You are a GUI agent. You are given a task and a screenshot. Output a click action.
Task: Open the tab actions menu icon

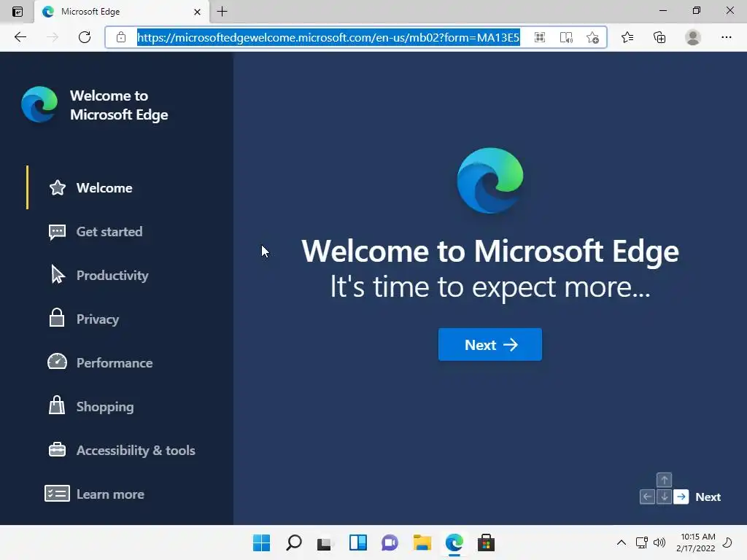[x=18, y=12]
